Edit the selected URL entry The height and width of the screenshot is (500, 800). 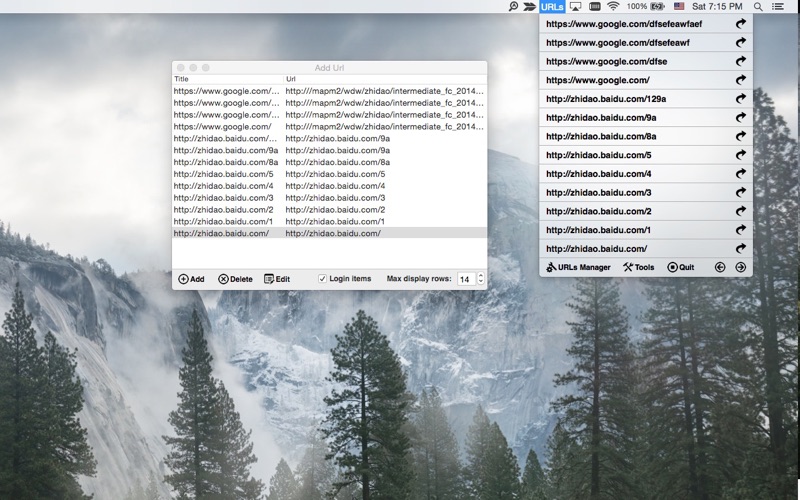[277, 279]
